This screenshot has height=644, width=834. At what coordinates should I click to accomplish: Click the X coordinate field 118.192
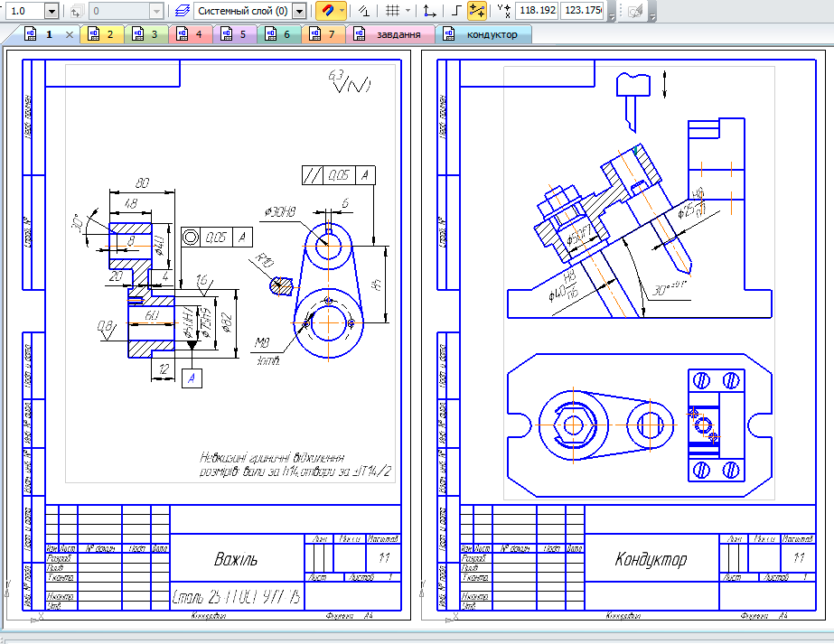538,11
